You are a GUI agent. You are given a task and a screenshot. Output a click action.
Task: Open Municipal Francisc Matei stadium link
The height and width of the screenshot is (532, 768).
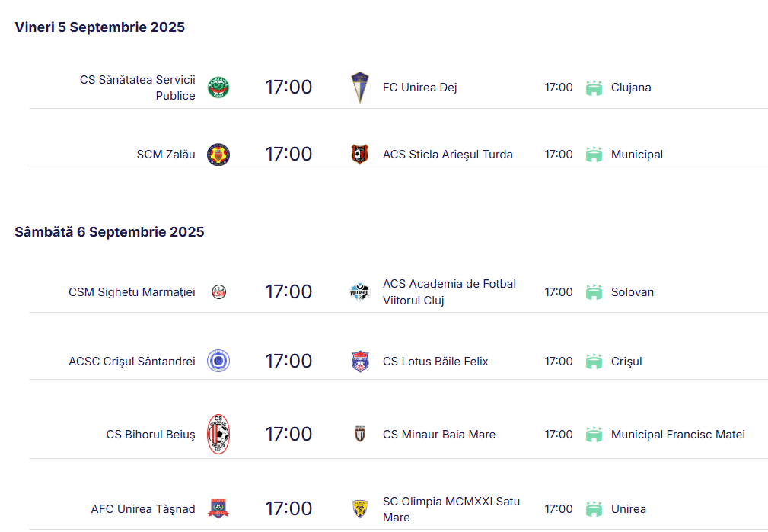[x=677, y=435]
